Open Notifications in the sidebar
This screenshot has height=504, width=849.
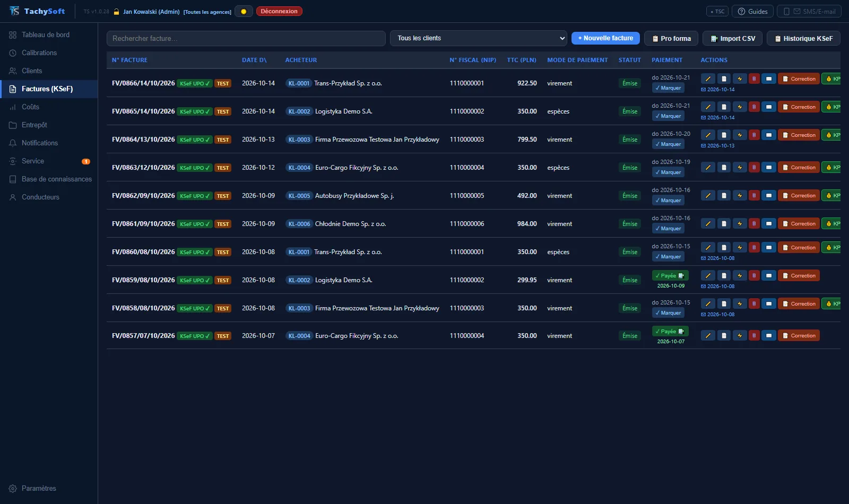49,143
